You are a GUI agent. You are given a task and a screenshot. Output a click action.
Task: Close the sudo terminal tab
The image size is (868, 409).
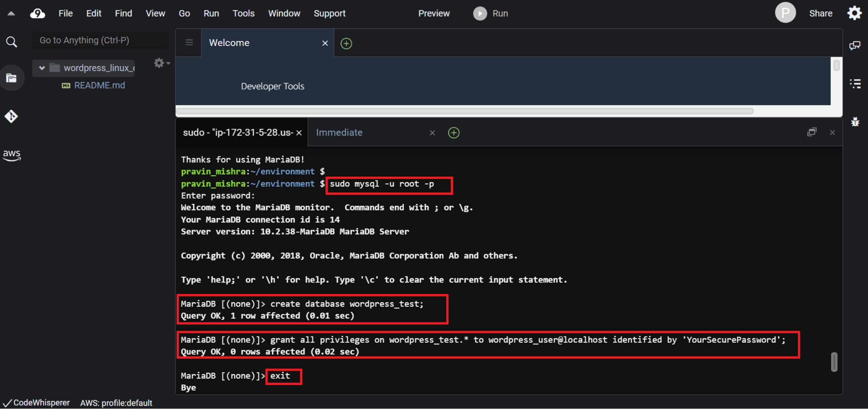(299, 133)
